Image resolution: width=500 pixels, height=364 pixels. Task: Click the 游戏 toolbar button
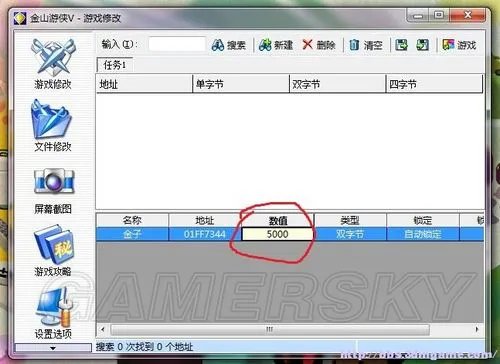pyautogui.click(x=459, y=45)
